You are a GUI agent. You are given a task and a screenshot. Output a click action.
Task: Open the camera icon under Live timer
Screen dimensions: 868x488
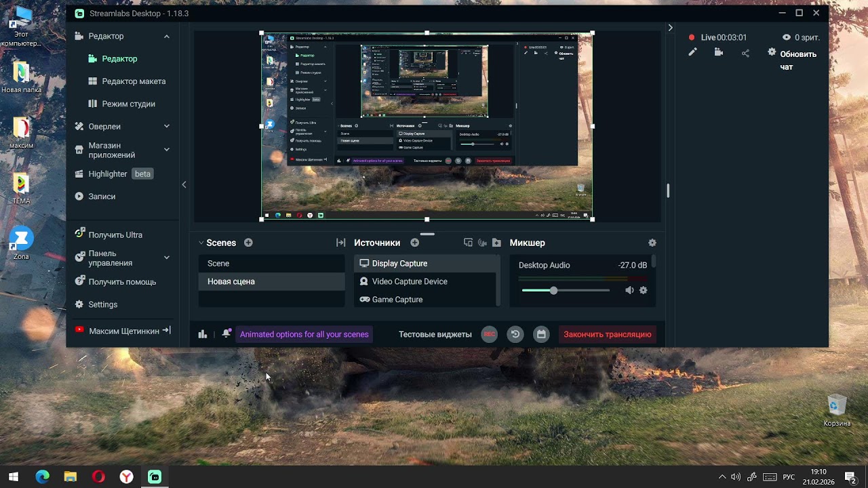[x=719, y=52]
